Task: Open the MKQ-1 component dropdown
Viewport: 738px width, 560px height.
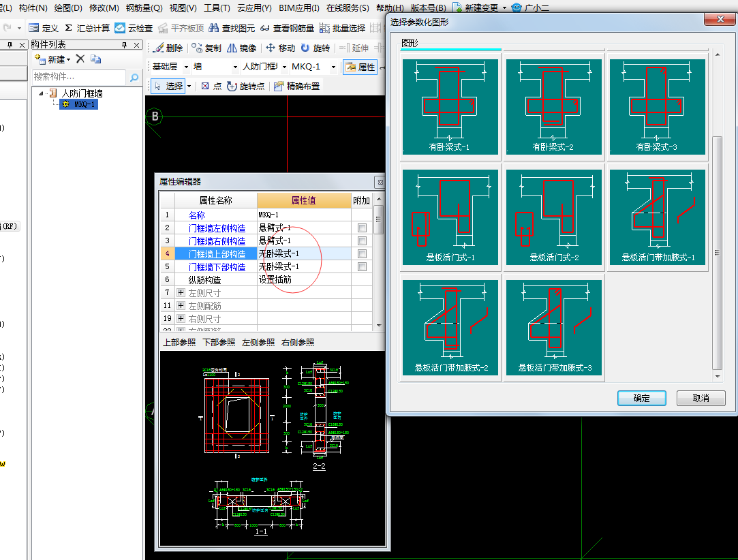Action: [333, 67]
